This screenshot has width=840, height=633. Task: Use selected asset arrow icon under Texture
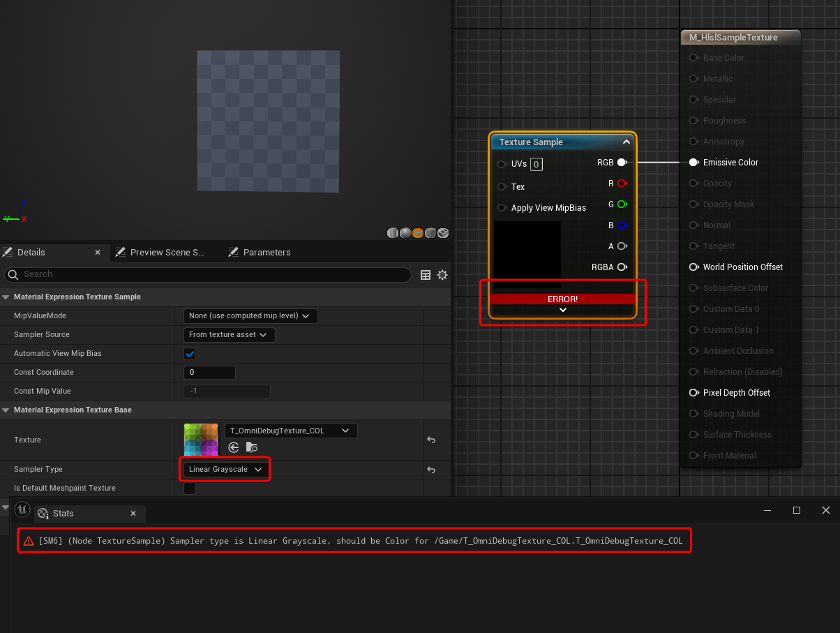point(234,447)
